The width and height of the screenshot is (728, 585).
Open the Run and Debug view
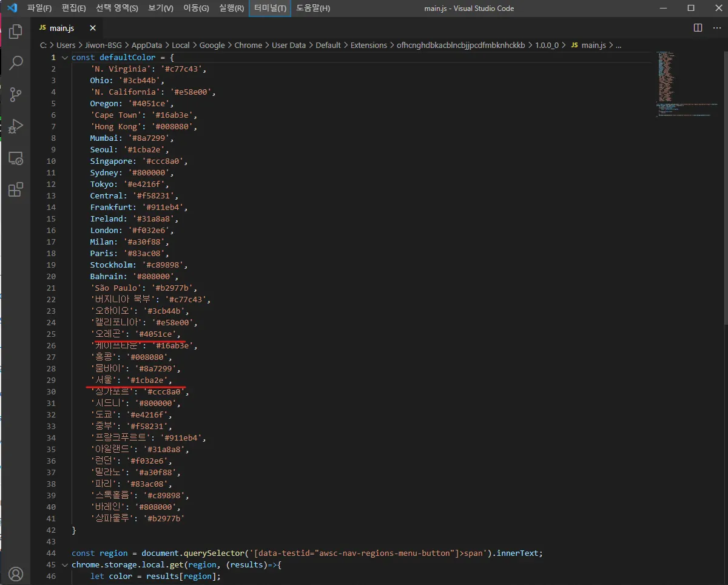point(16,126)
